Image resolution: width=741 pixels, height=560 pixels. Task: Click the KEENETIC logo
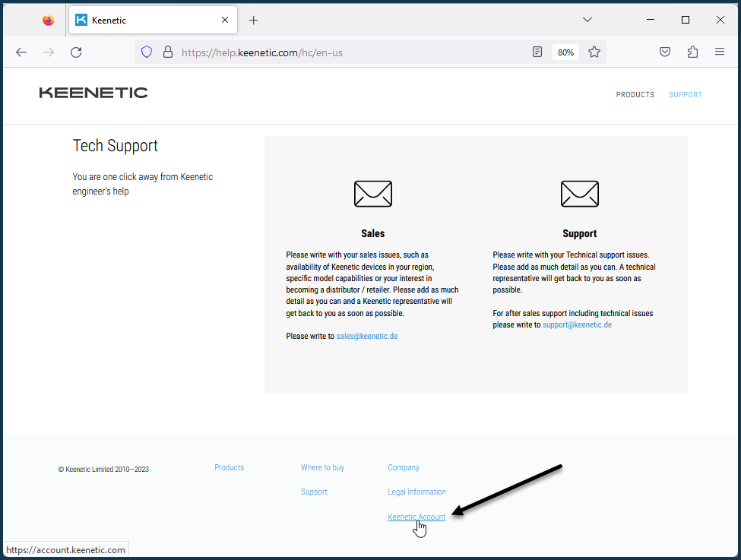(x=93, y=93)
